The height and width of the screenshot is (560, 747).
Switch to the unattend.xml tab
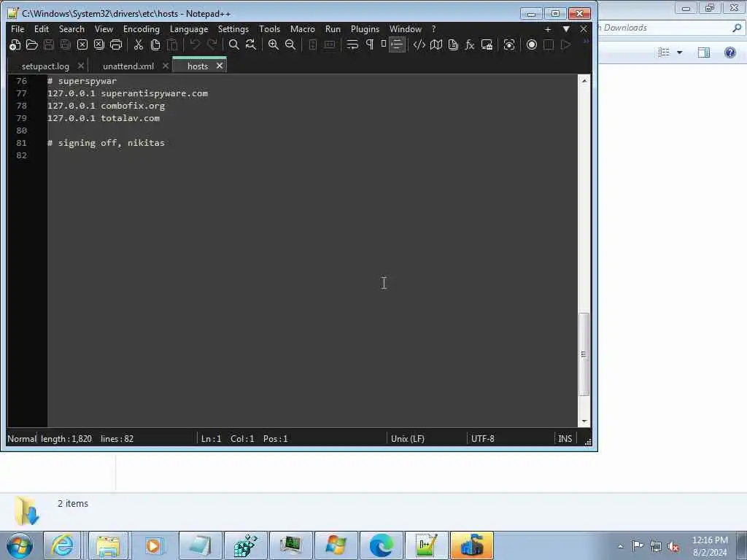(x=128, y=66)
